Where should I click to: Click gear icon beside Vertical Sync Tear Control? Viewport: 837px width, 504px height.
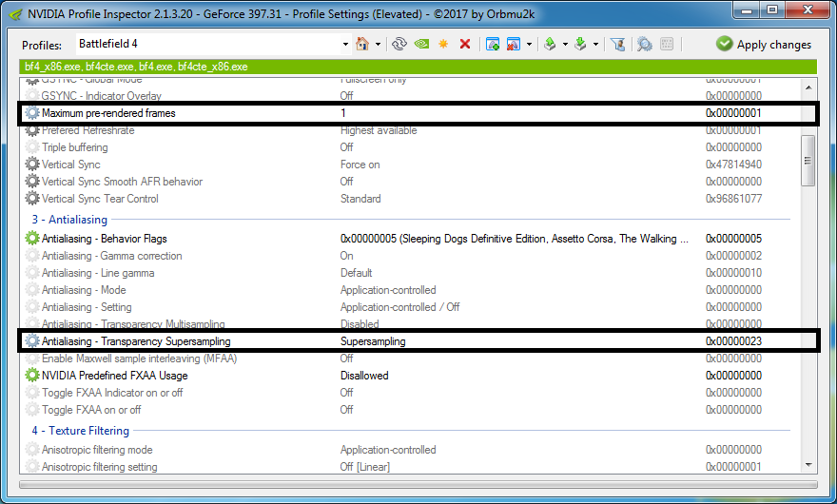(32, 198)
